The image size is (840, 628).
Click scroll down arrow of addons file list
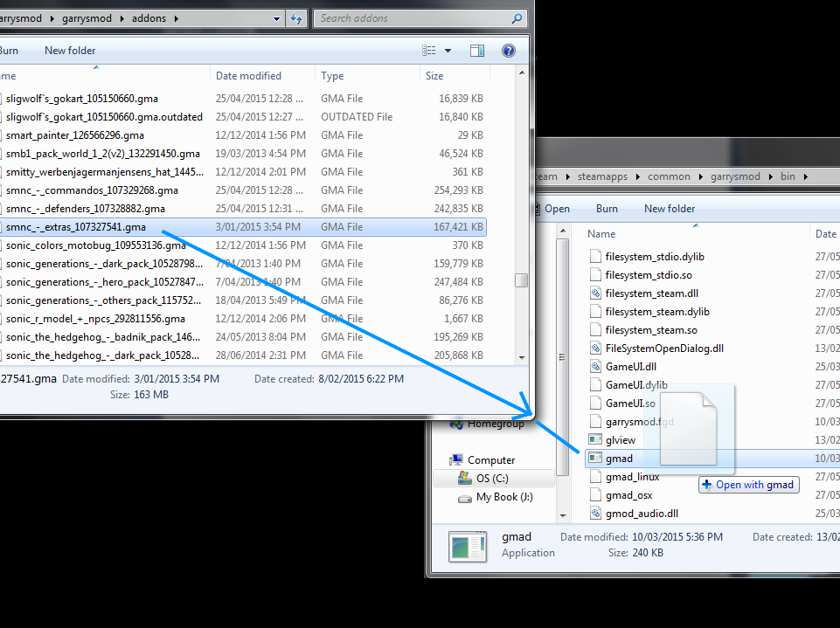[522, 357]
